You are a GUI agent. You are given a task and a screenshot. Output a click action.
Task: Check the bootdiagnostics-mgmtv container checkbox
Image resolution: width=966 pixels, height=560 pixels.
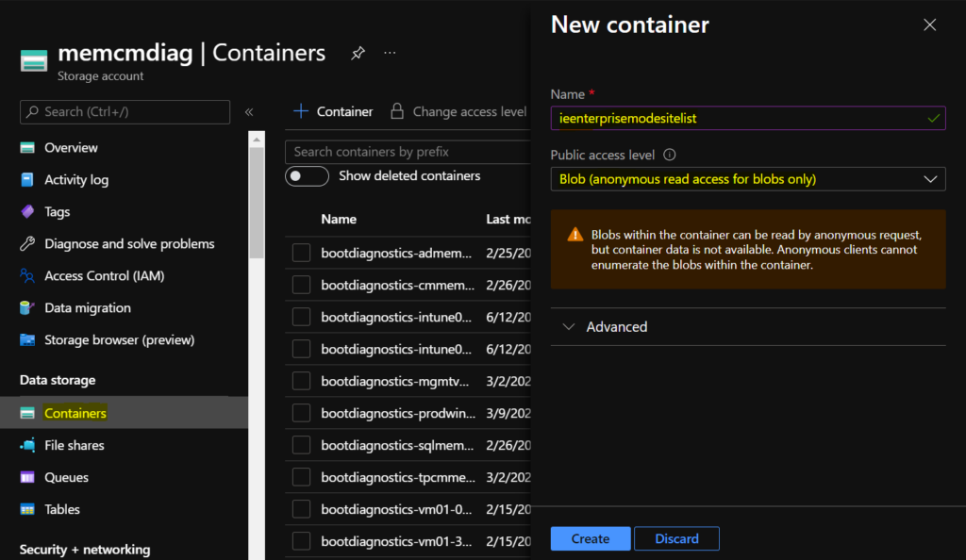click(301, 381)
